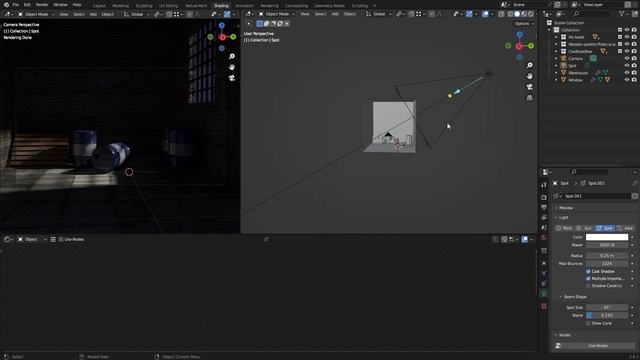Open Object type dropdown in shader editor
Viewport: 640px width, 360px height.
pyautogui.click(x=32, y=240)
